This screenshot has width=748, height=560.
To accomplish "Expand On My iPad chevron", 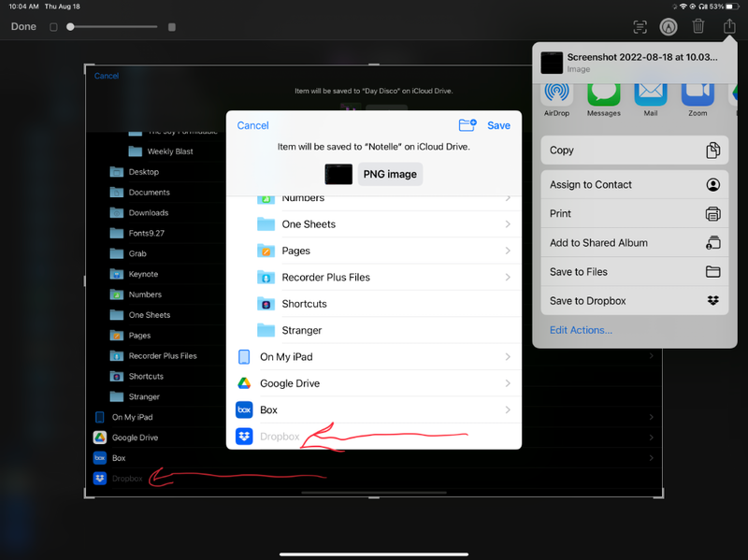I will coord(507,357).
